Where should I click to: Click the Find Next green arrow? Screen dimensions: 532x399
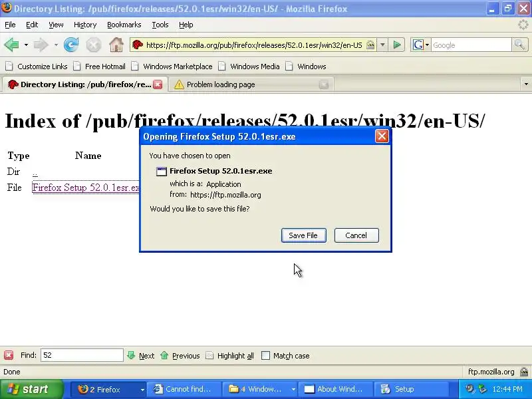click(131, 355)
